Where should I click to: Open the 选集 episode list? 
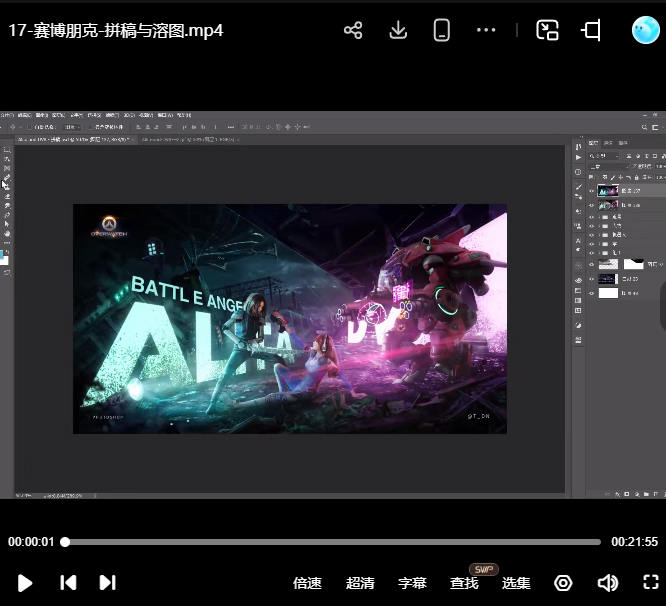[516, 583]
